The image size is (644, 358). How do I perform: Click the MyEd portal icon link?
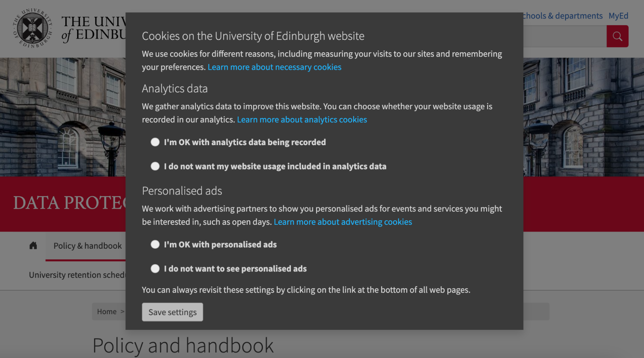click(x=619, y=15)
